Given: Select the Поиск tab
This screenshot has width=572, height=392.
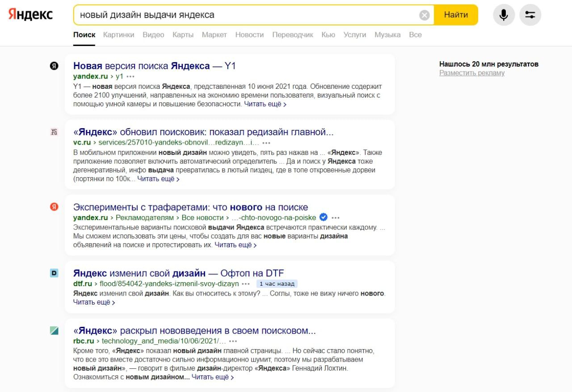Looking at the screenshot, I should point(84,35).
